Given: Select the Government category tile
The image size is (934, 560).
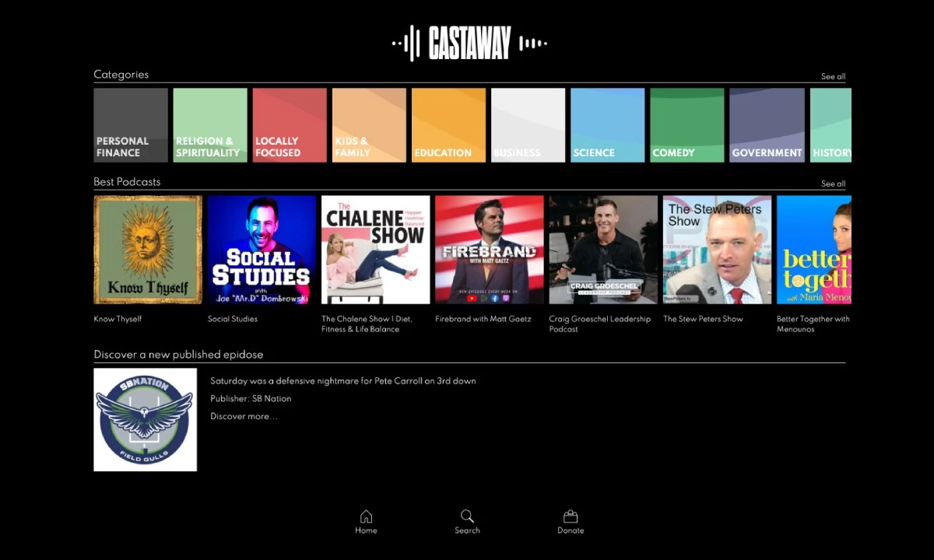Looking at the screenshot, I should [767, 125].
